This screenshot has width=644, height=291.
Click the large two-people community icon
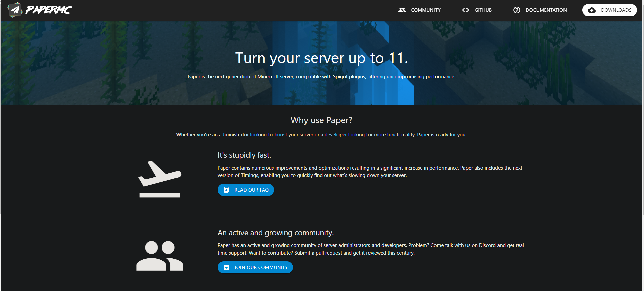[160, 256]
